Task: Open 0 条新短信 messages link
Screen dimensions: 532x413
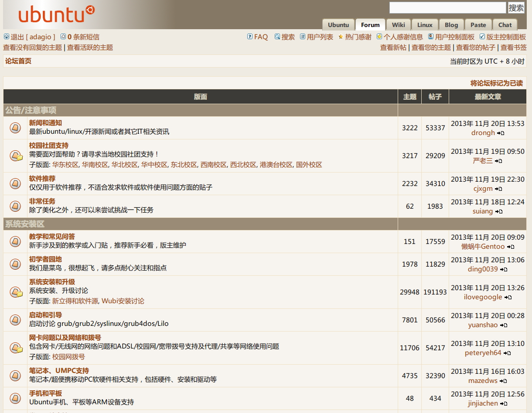Action: click(83, 37)
